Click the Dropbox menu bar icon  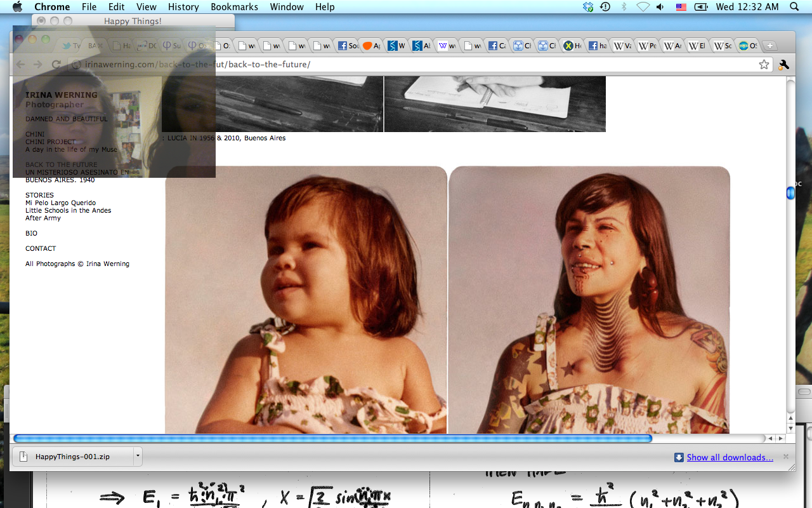coord(588,7)
